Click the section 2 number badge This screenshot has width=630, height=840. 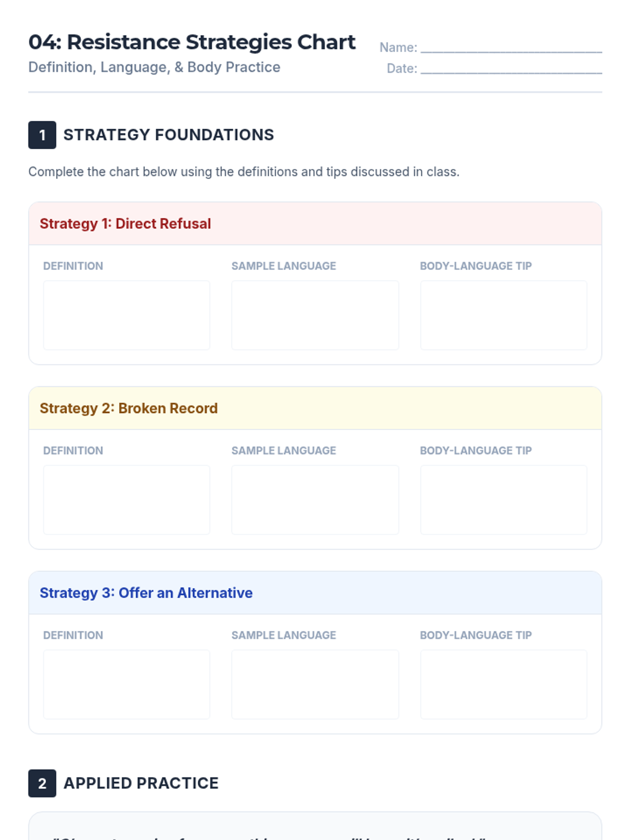(42, 783)
